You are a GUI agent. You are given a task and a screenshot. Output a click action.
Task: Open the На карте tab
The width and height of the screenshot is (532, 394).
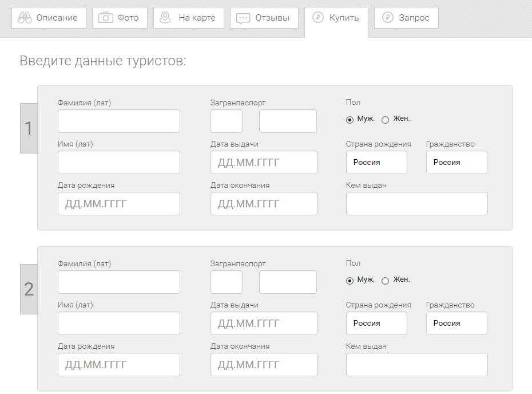(189, 18)
